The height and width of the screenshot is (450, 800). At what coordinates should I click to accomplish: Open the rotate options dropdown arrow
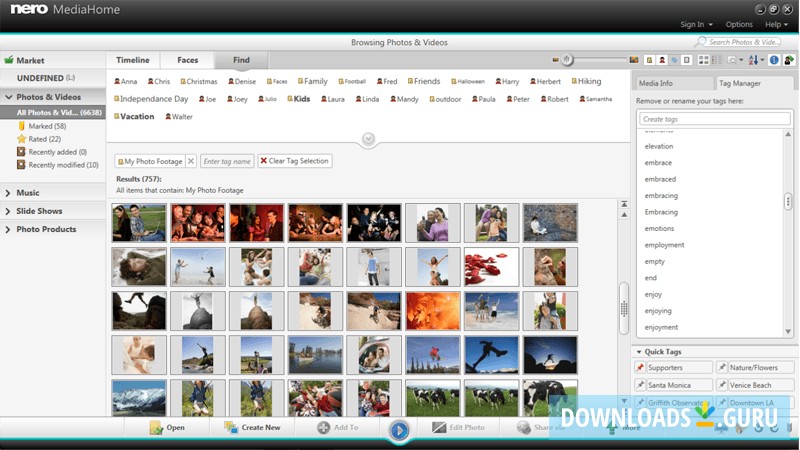pyautogui.click(x=741, y=60)
